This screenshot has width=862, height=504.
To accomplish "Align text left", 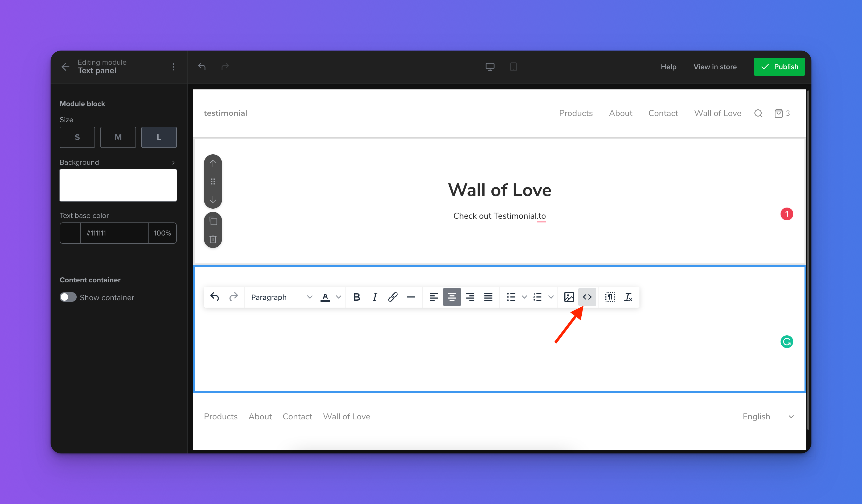I will pos(434,297).
